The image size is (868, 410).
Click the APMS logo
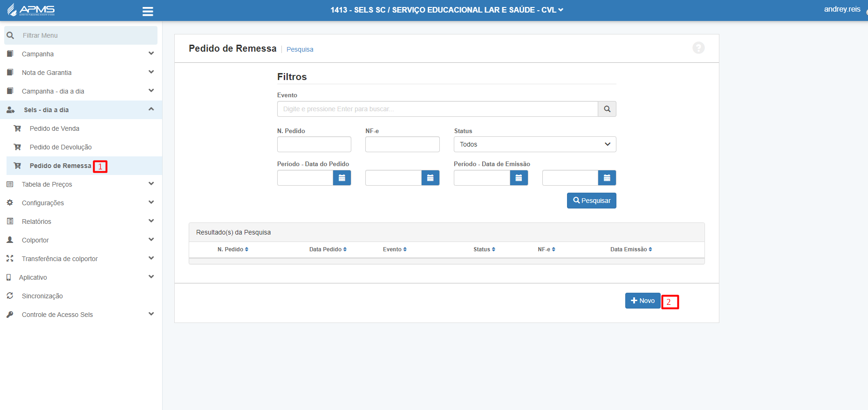(x=31, y=10)
